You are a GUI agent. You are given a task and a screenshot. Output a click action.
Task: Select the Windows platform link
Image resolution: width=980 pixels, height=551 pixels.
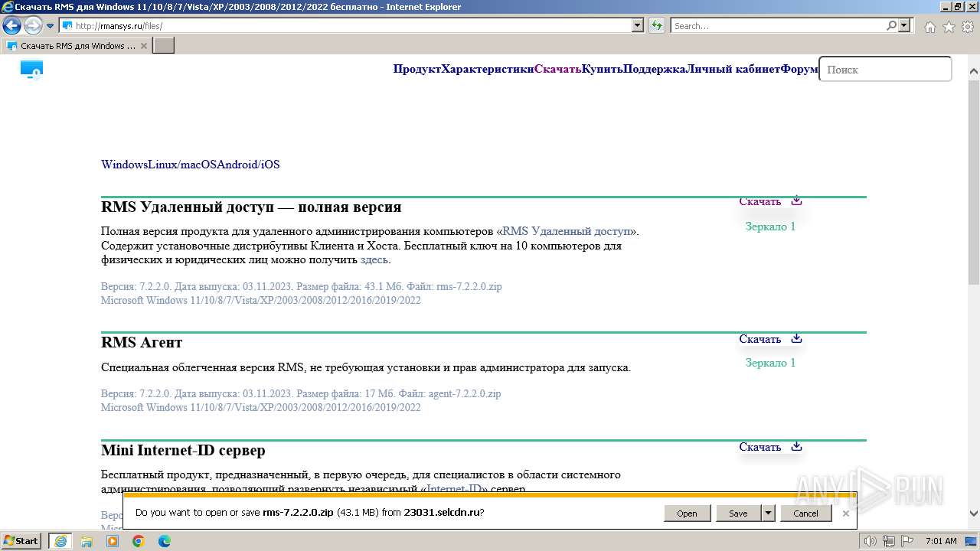click(x=124, y=165)
